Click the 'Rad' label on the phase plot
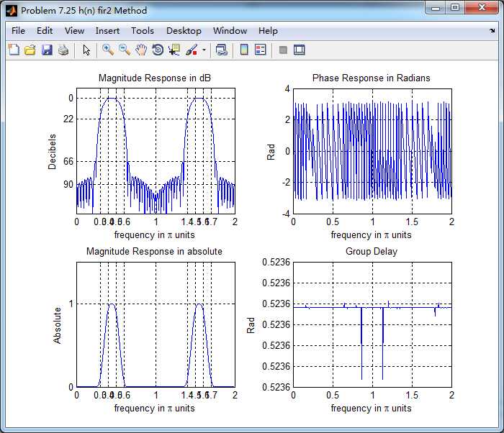The height and width of the screenshot is (433, 504). click(x=271, y=152)
